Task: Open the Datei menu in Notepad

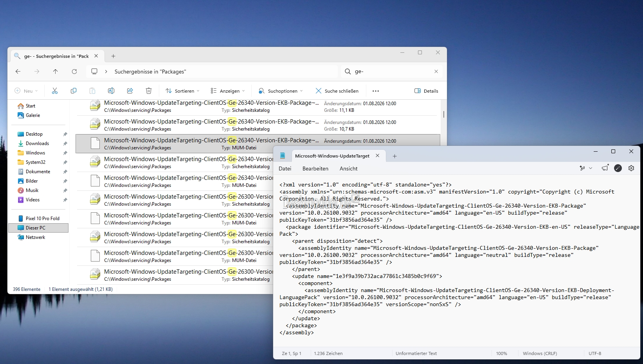Action: [285, 169]
